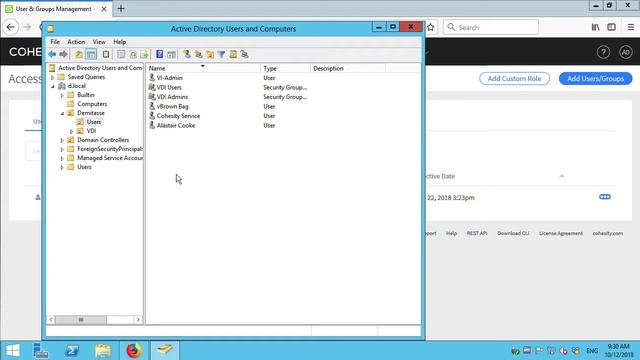The image size is (640, 360).
Task: Create a new organizational unit toolbar icon
Action: click(x=210, y=54)
